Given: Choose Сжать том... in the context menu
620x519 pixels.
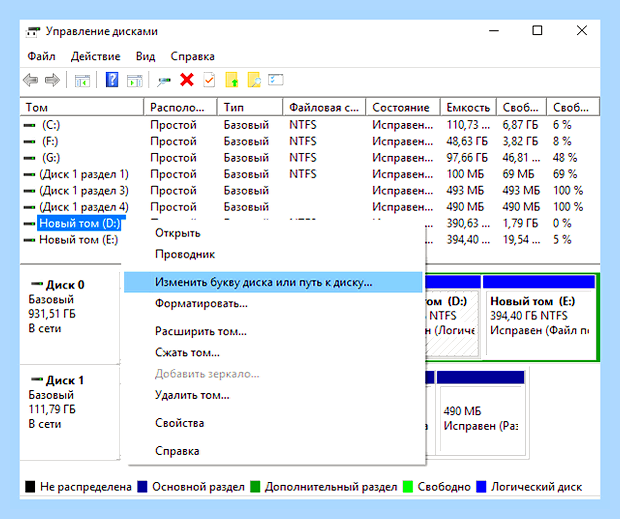Looking at the screenshot, I should click(273, 353).
